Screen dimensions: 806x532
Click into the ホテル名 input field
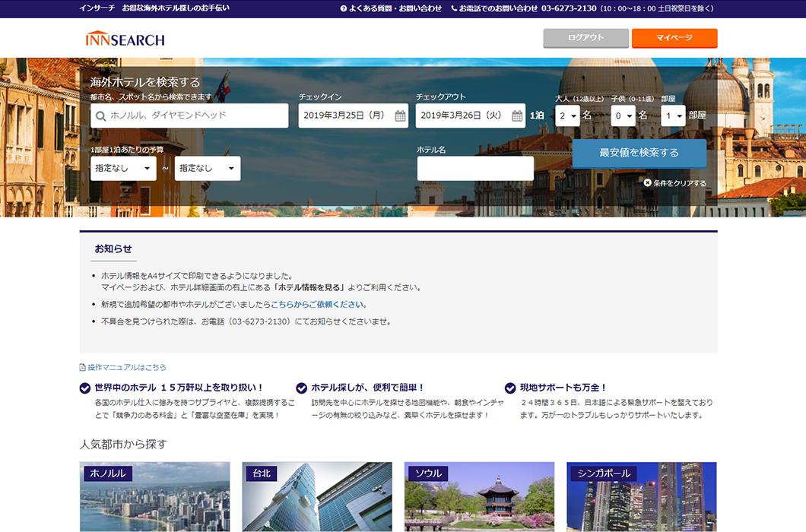475,169
